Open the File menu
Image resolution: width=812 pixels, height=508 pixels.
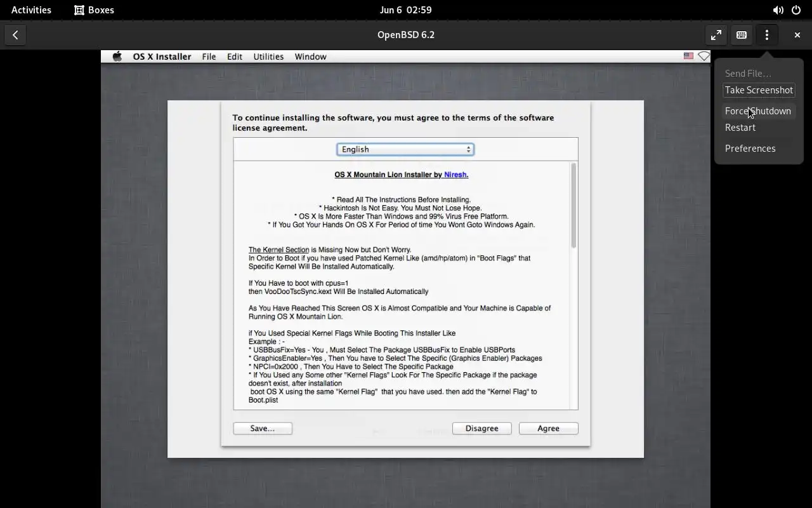pyautogui.click(x=209, y=57)
